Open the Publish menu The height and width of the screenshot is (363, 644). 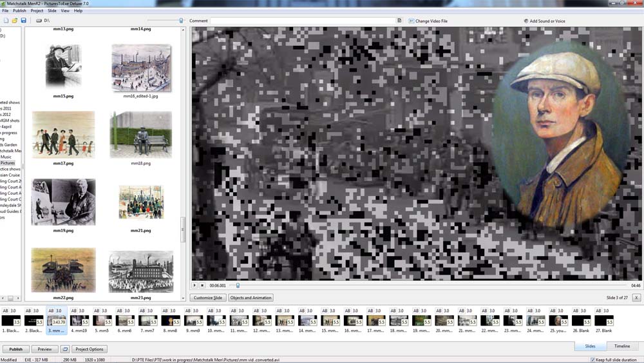tap(19, 11)
